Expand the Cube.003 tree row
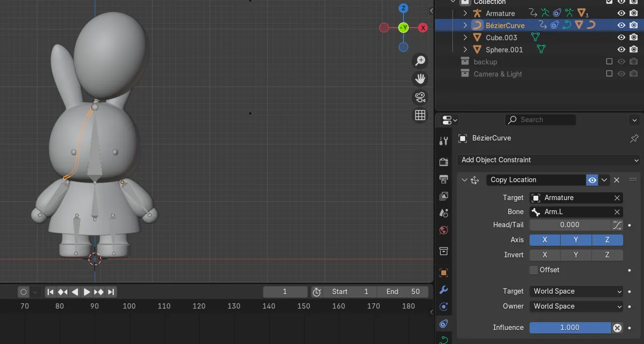 point(465,37)
